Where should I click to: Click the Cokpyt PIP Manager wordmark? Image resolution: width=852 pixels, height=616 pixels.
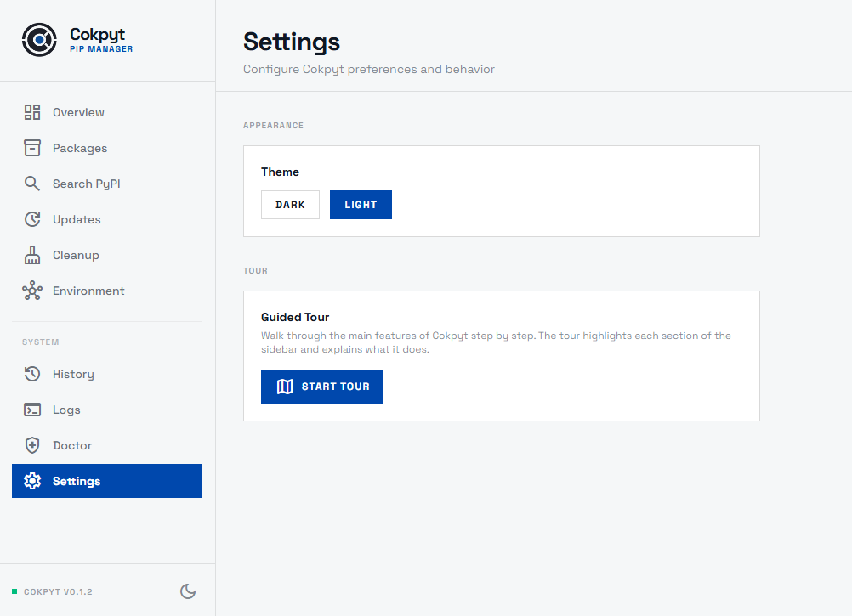(96, 39)
